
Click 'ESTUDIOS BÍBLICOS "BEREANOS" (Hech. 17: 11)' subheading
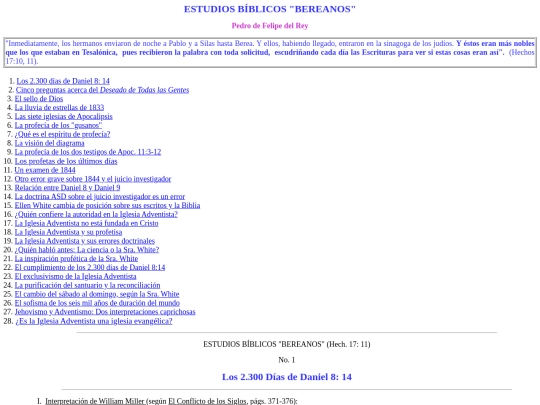point(287,344)
